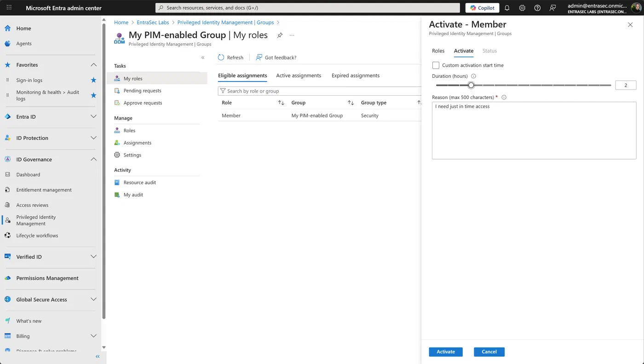Open the feedback icon in top bar

pyautogui.click(x=553, y=8)
